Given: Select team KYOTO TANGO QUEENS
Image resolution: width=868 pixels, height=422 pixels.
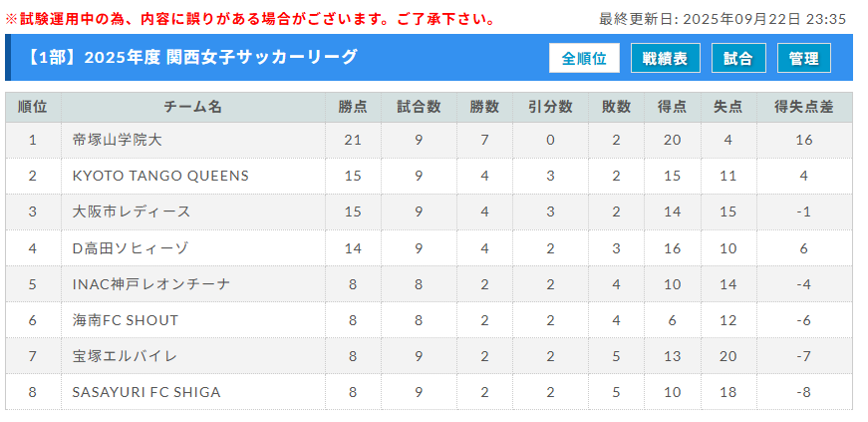Looking at the screenshot, I should tap(160, 176).
